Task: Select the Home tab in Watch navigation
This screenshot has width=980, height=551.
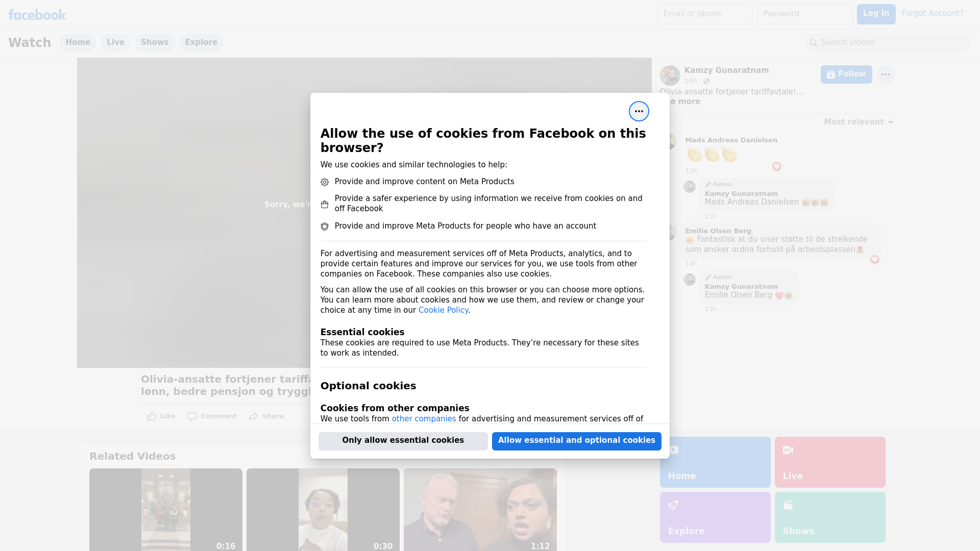Action: click(x=78, y=42)
